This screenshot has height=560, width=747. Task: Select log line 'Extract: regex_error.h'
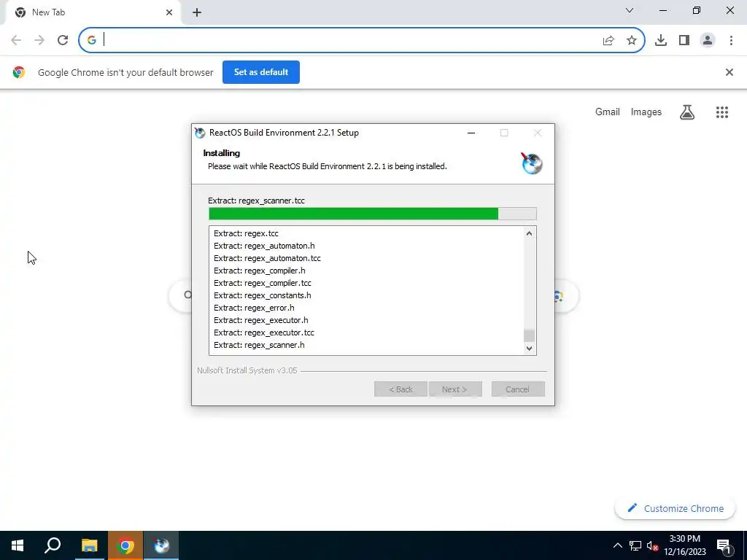254,308
